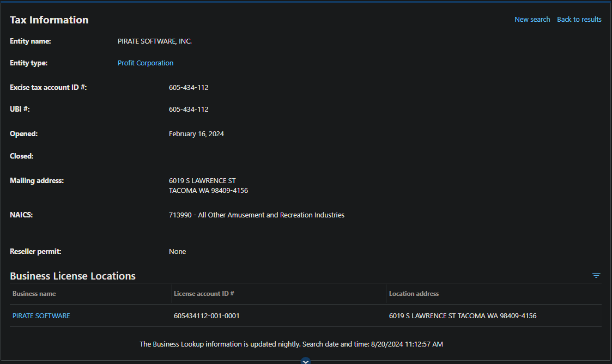Sort by the License account ID # column
This screenshot has width=612, height=364.
(x=204, y=294)
